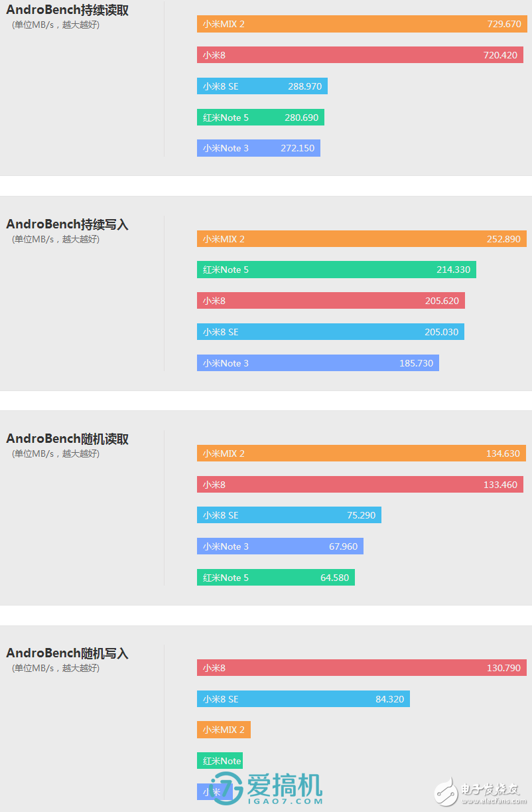Select the 小米8 bar showing 720.420
Viewport: 532px width, 812px height.
tap(360, 55)
